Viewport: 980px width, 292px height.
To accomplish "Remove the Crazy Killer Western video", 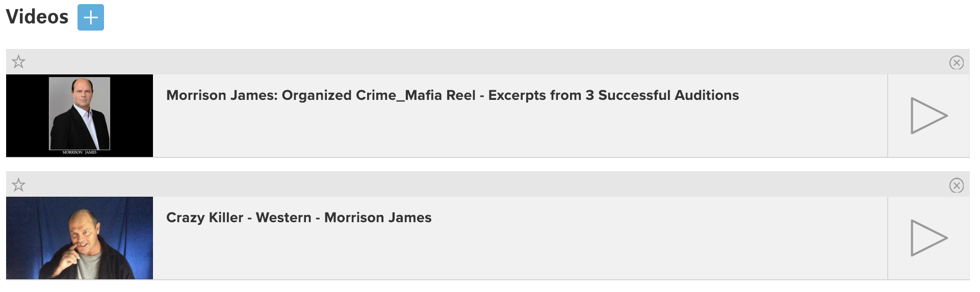I will pos(956,185).
